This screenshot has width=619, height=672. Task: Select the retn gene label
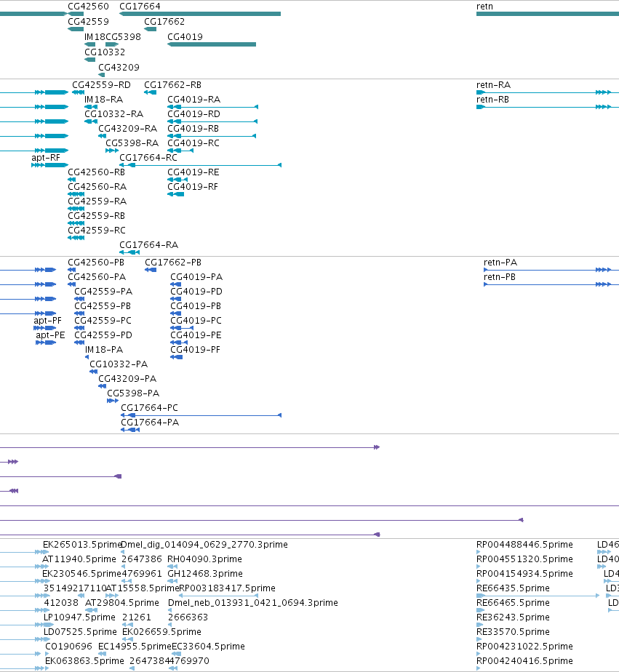485,7
